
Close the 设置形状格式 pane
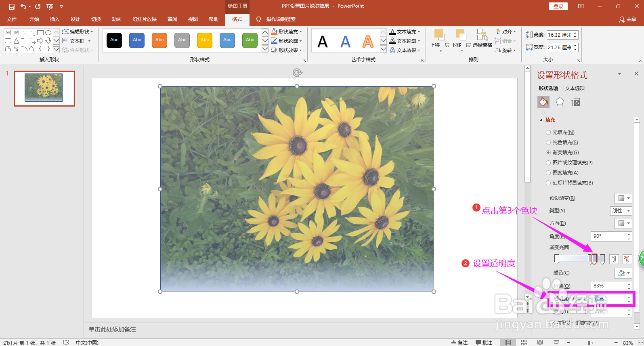(636, 73)
